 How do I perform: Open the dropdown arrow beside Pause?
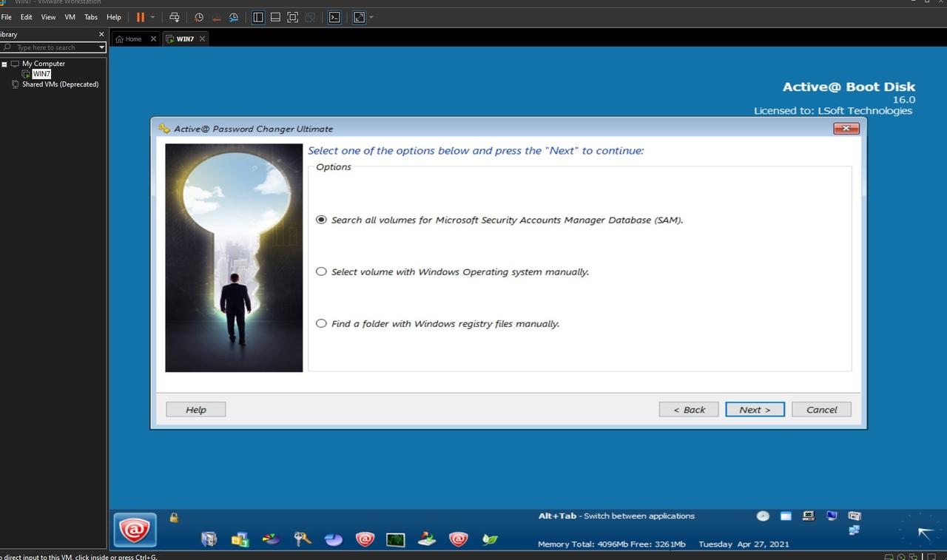coord(153,17)
